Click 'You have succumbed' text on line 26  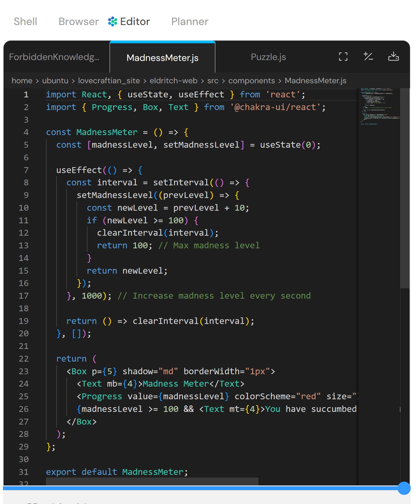coord(311,409)
